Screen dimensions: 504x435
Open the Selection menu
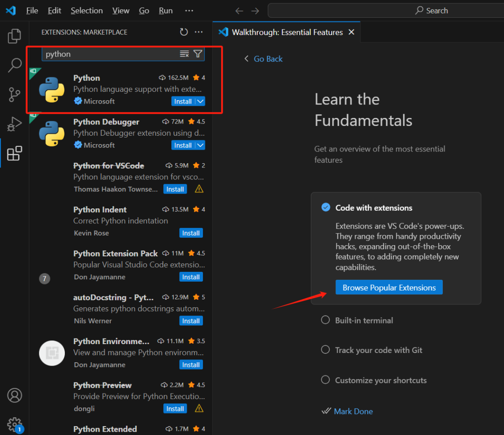coord(86,11)
